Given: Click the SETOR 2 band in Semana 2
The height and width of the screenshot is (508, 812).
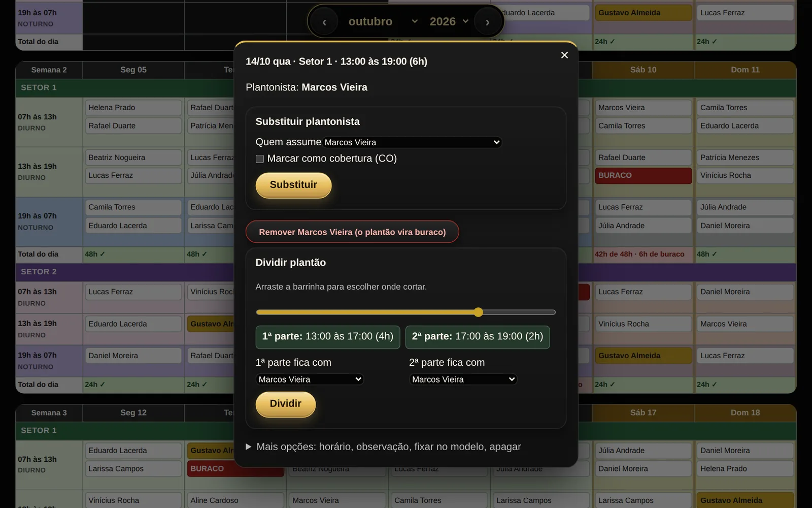Looking at the screenshot, I should (x=124, y=272).
